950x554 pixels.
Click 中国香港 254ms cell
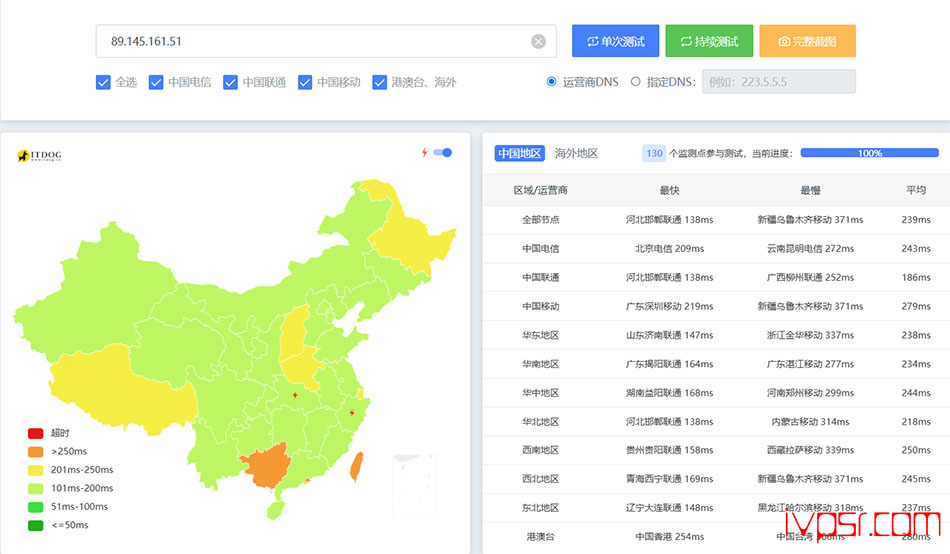click(x=669, y=537)
